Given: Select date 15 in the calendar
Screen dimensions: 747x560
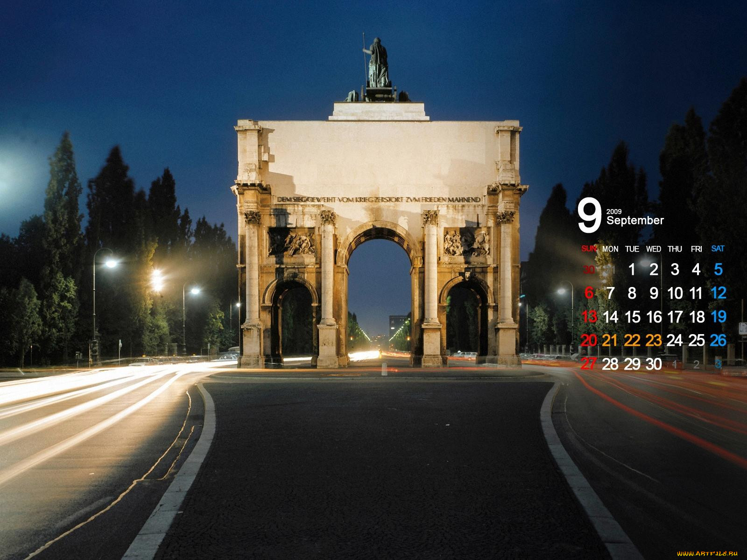Looking at the screenshot, I should click(632, 317).
